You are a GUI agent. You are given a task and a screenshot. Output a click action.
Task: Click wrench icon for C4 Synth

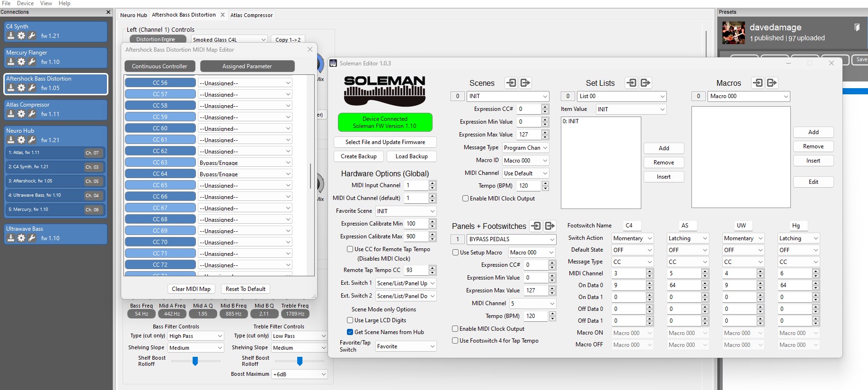pyautogui.click(x=32, y=36)
